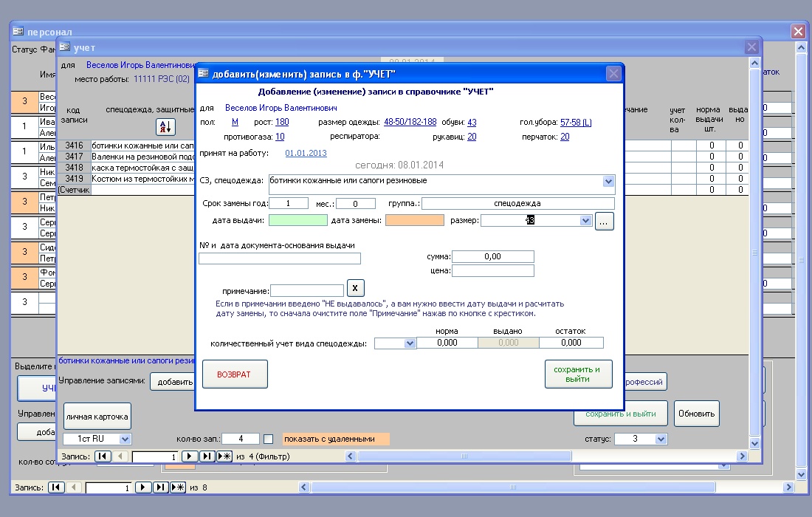Click form icon in персонал title bar
Viewport: 812px width, 517px height.
click(x=18, y=31)
